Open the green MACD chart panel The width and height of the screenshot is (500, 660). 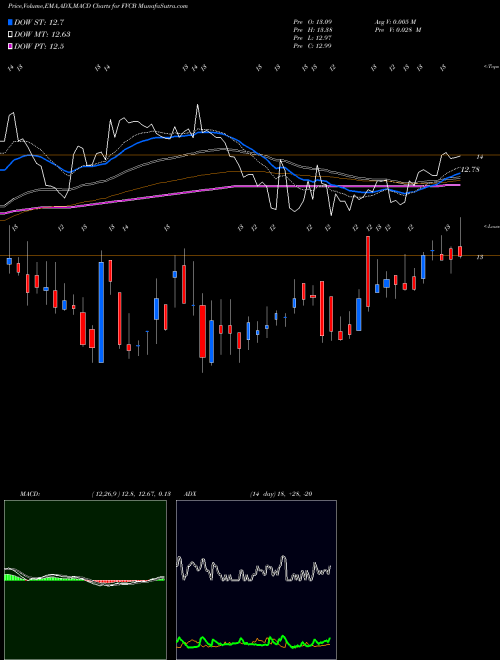coord(85,580)
